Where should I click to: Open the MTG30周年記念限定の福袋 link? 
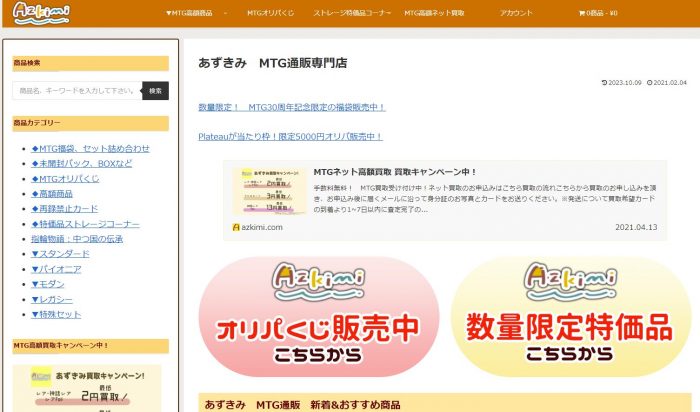[x=292, y=107]
